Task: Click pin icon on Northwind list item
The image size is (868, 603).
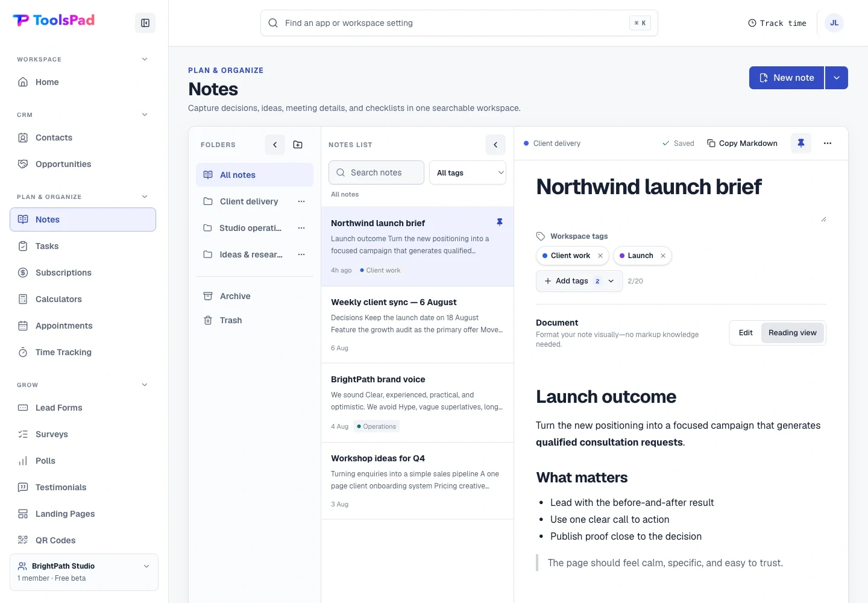Action: 500,223
